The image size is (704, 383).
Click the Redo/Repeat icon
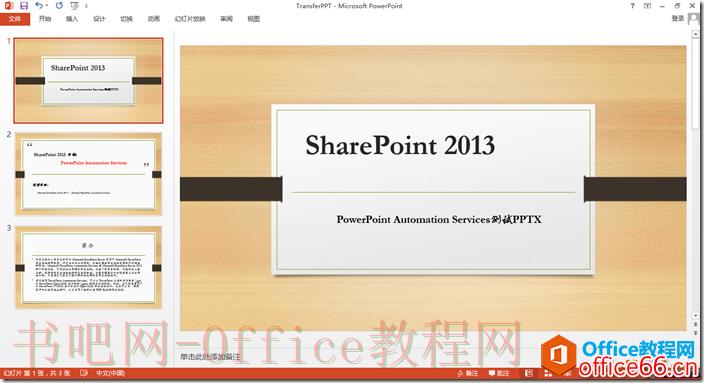pos(59,5)
